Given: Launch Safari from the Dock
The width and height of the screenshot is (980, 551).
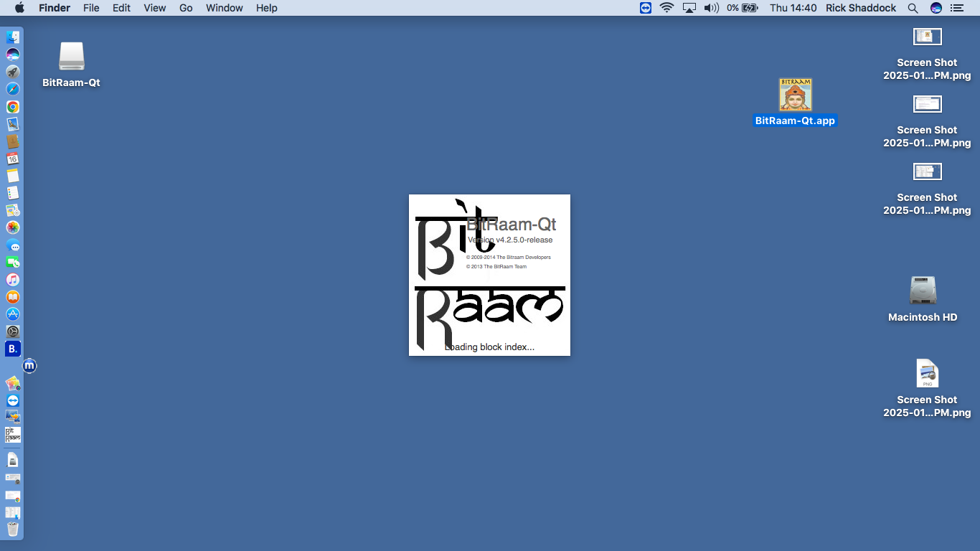Looking at the screenshot, I should pos(13,89).
